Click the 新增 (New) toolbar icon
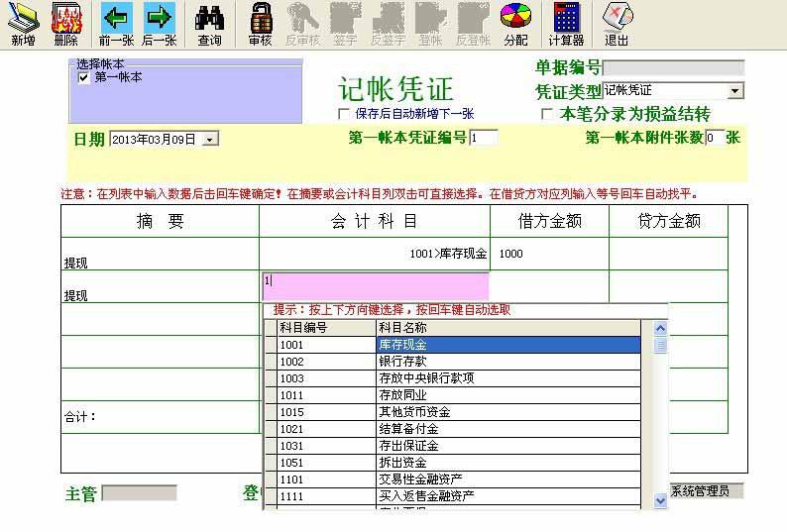The width and height of the screenshot is (787, 532). point(23,24)
